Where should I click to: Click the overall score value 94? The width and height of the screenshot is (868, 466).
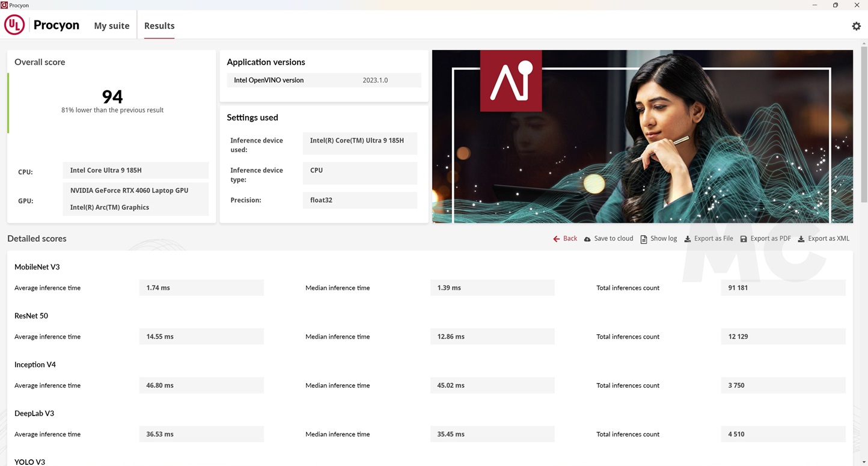[112, 96]
